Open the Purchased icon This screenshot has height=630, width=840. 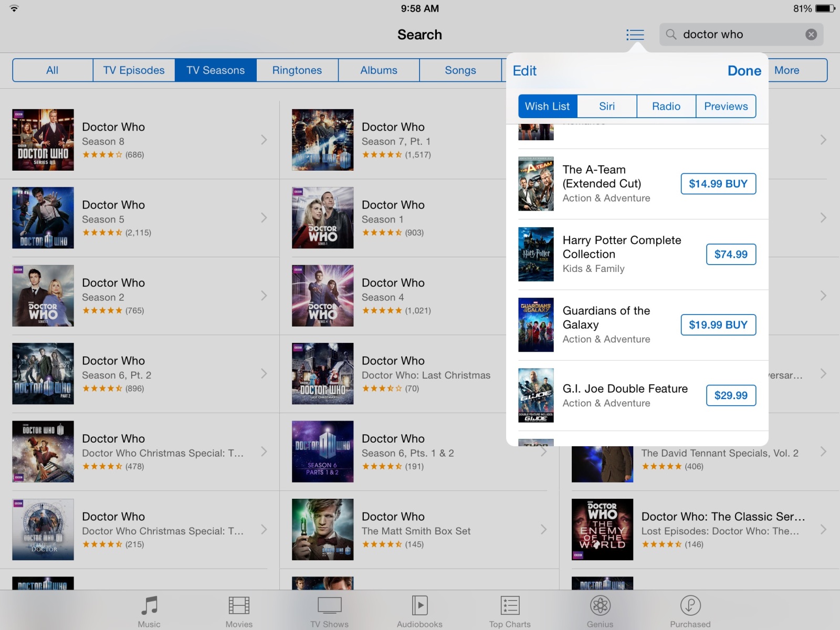tap(690, 605)
